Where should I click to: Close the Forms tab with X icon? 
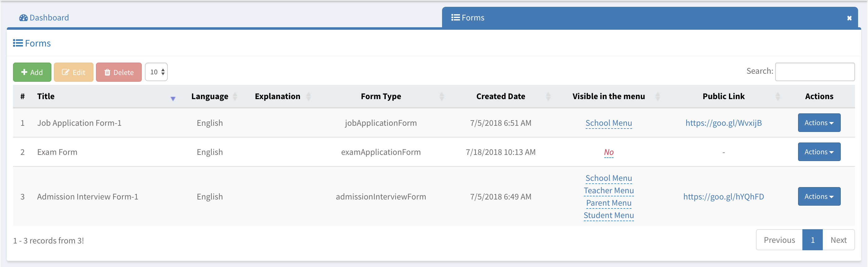[849, 18]
